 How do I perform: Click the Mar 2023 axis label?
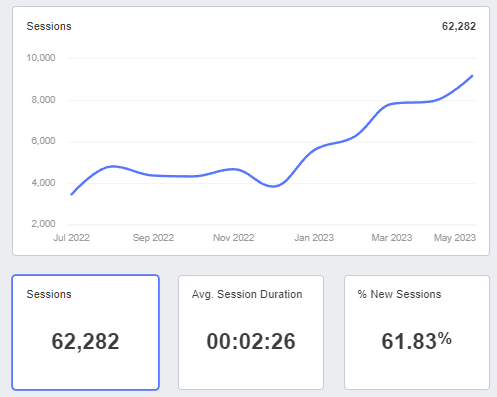click(x=392, y=238)
